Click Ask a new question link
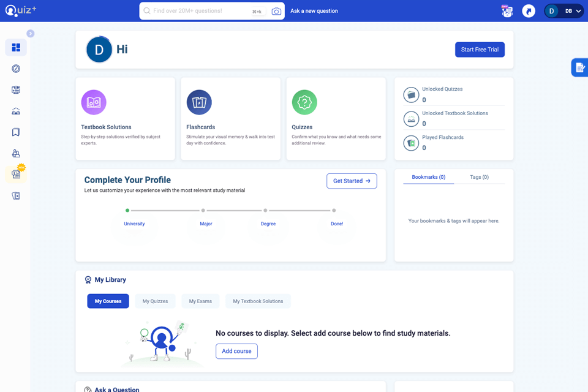 tap(314, 11)
